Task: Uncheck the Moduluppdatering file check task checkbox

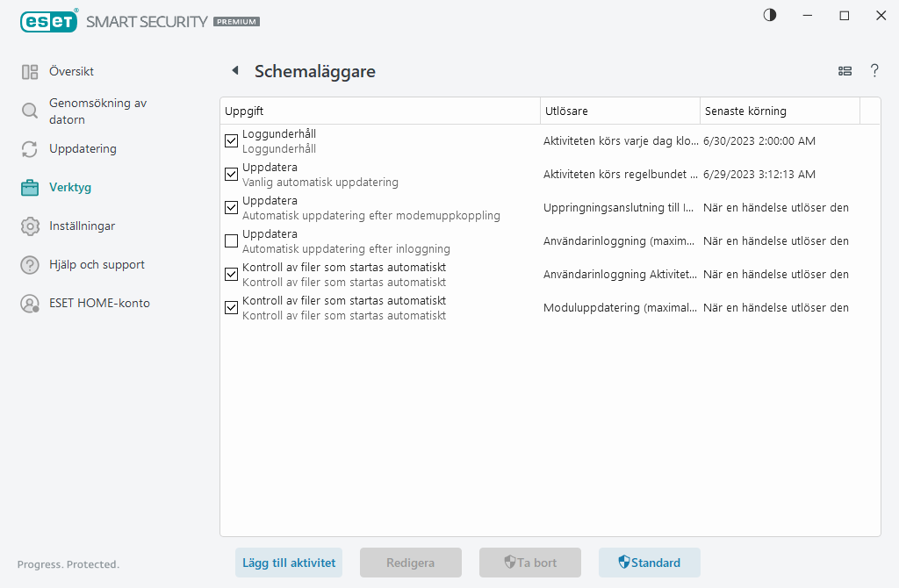Action: (232, 308)
